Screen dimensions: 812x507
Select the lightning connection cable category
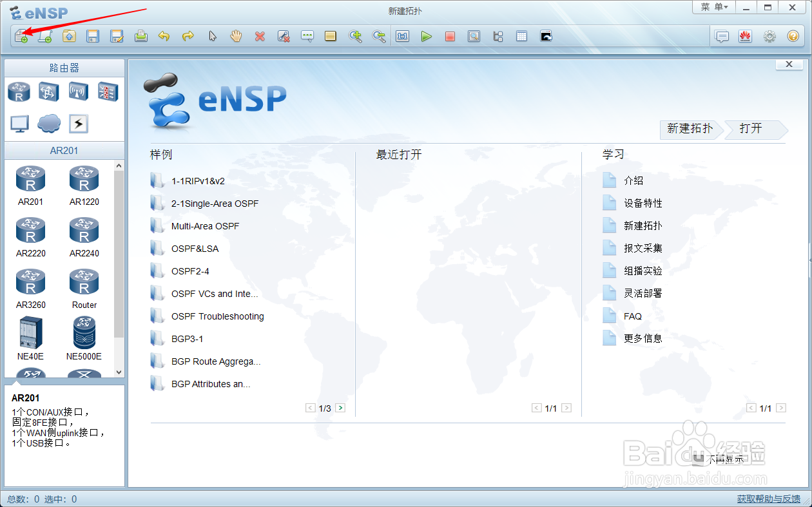point(78,123)
